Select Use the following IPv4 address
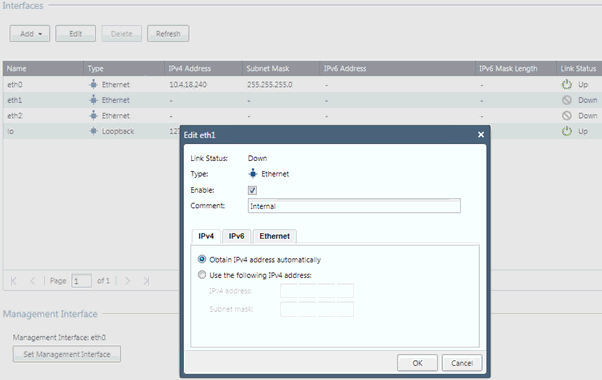Viewport: 602px width, 380px height. pos(202,275)
